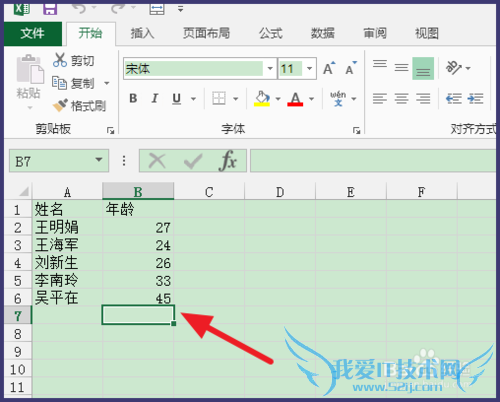The width and height of the screenshot is (500, 402).
Task: Apply red font color
Action: [295, 98]
